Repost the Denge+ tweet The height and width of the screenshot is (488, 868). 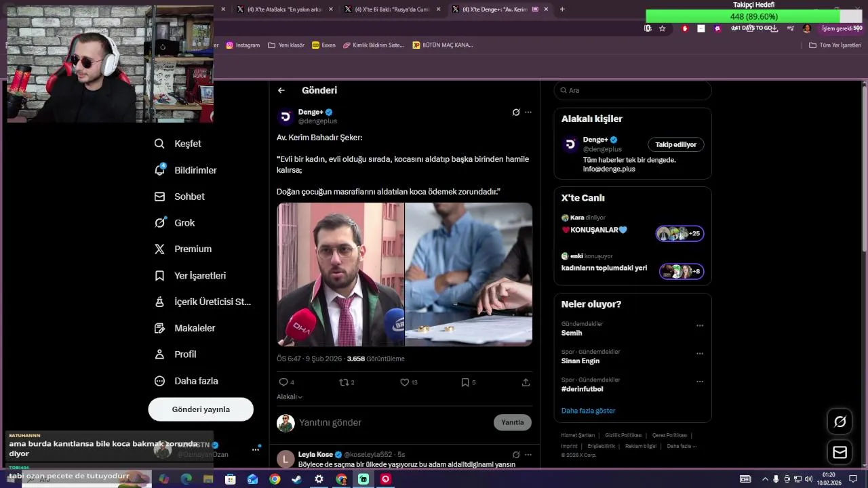click(x=347, y=382)
